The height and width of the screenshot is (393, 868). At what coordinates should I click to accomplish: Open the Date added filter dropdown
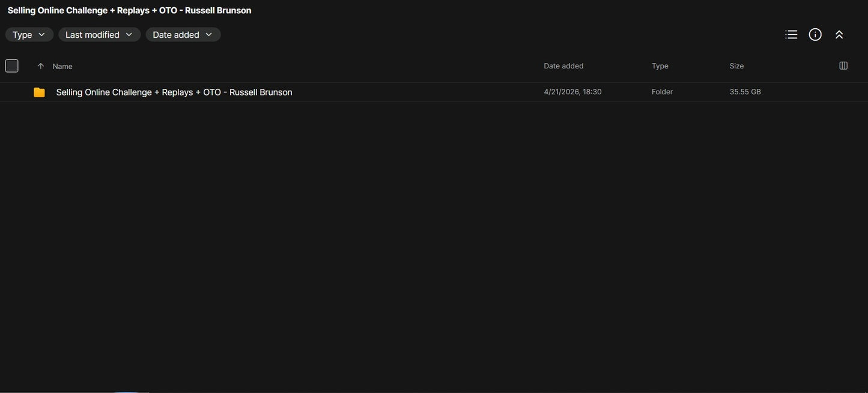point(183,35)
